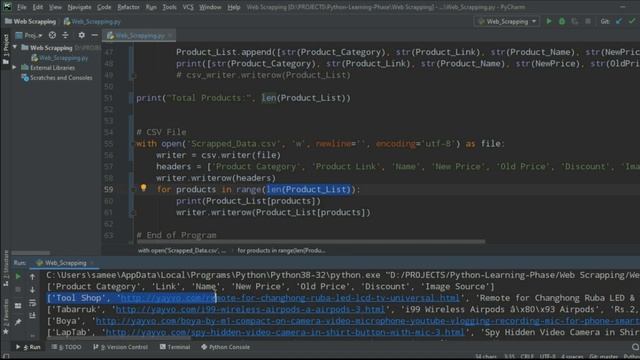The height and width of the screenshot is (360, 640).
Task: Click the Web Scrapping breadcrumb in navigation bar
Action: [x=31, y=21]
